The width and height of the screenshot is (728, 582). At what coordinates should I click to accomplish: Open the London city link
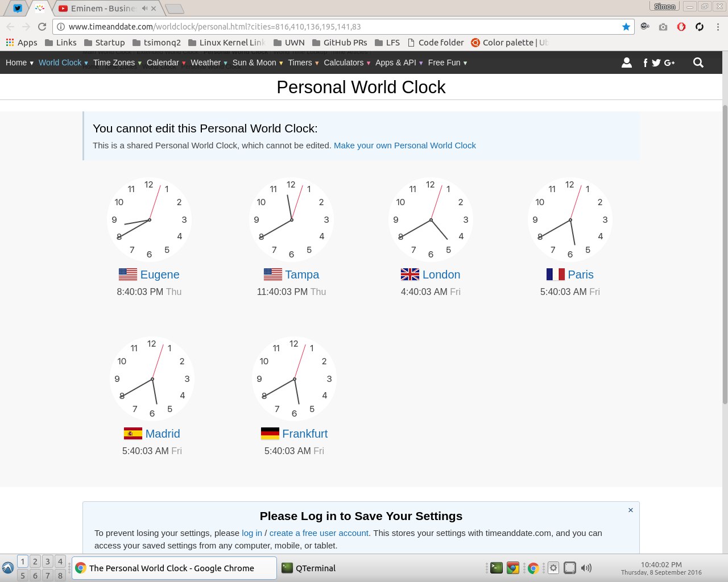441,275
